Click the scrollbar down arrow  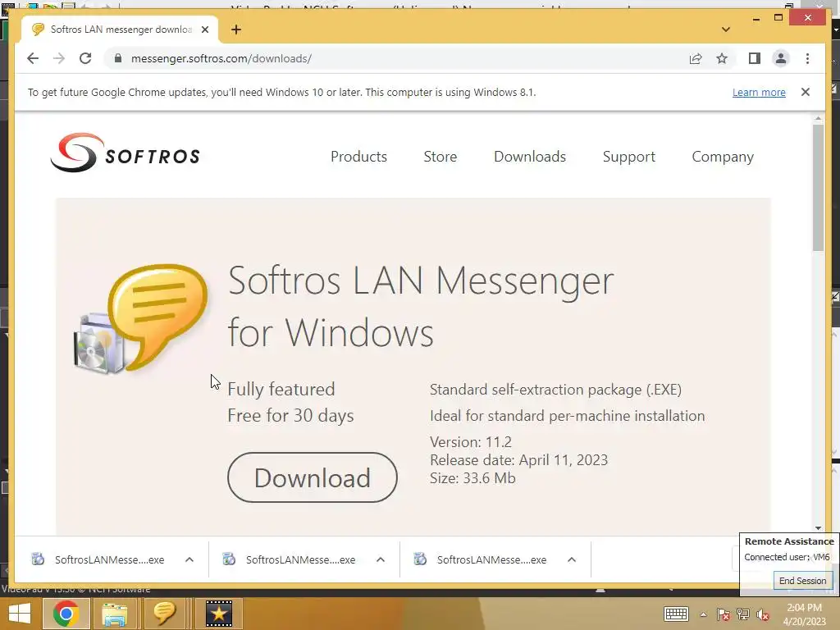click(818, 528)
